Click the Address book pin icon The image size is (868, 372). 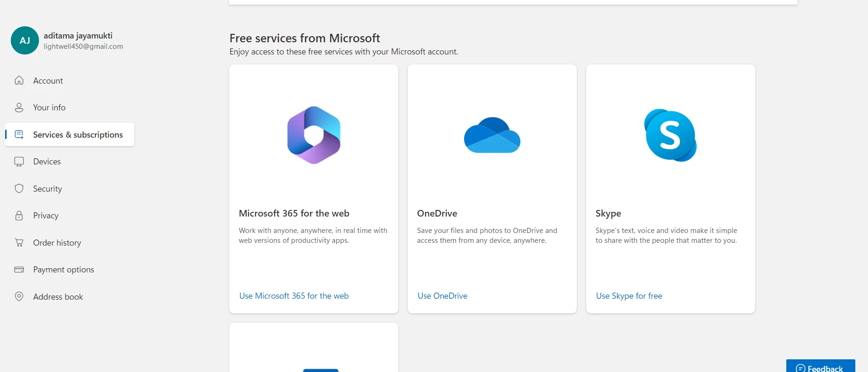click(x=19, y=296)
